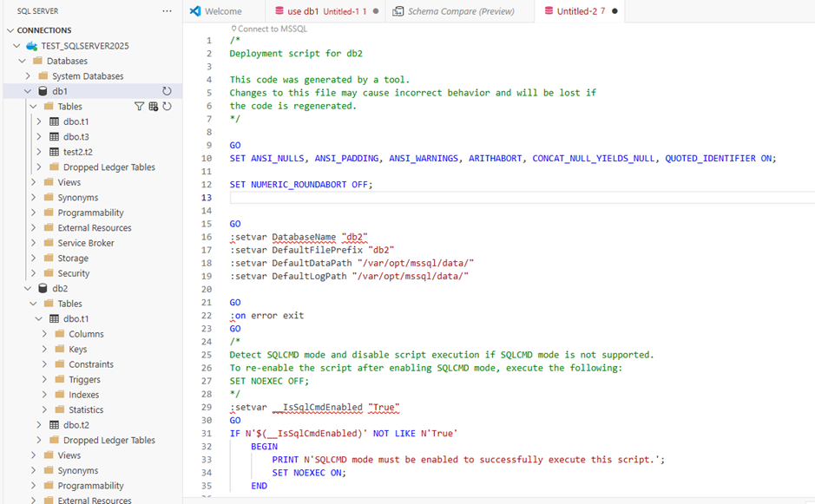The image size is (815, 504).
Task: Click the VS Code icon on the Welcome tab
Action: tap(195, 11)
